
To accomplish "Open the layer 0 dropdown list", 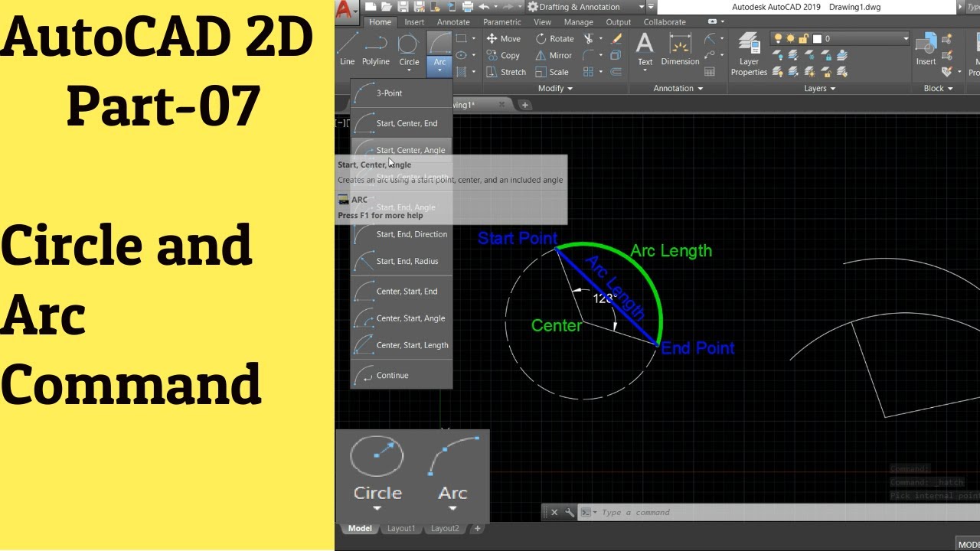I will click(906, 38).
